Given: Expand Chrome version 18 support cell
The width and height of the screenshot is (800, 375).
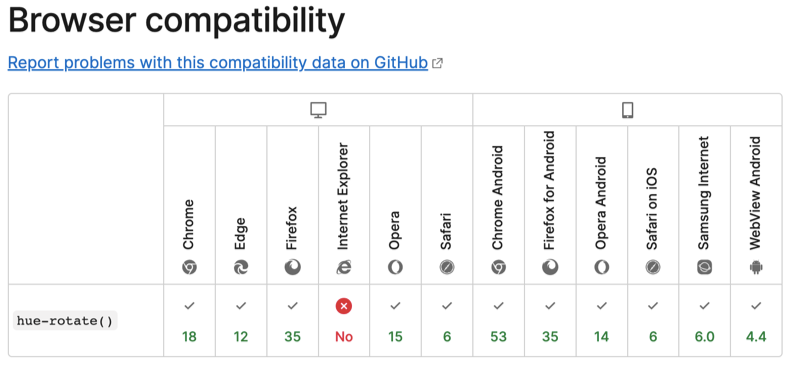Looking at the screenshot, I should pyautogui.click(x=189, y=320).
